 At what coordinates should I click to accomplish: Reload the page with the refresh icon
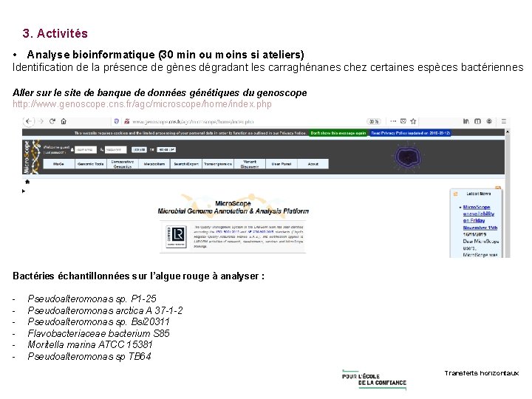coord(52,121)
